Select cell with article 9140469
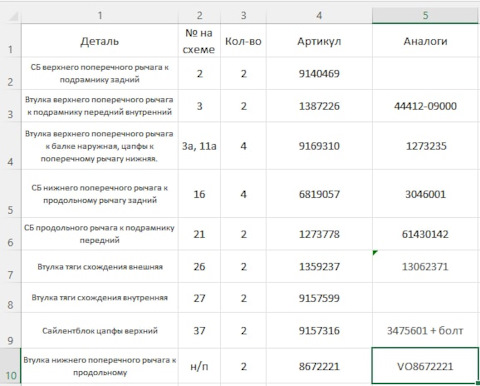The height and width of the screenshot is (386, 480). (x=319, y=73)
